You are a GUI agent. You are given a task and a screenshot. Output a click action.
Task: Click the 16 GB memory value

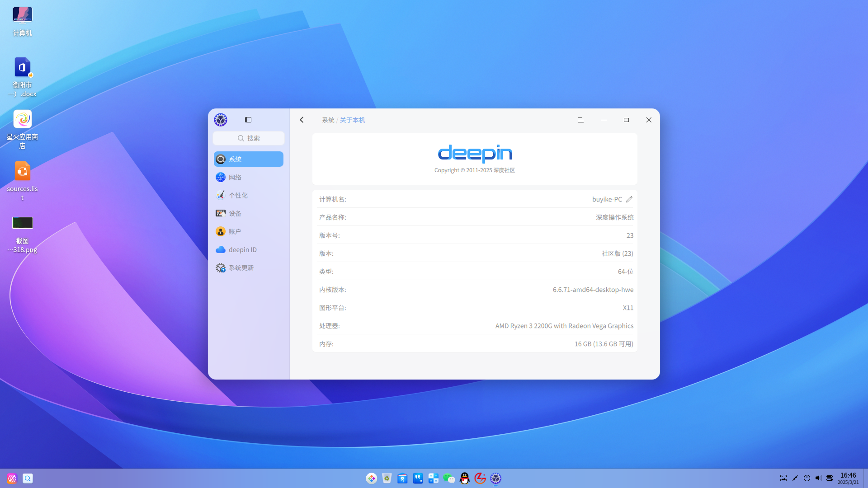(x=604, y=344)
